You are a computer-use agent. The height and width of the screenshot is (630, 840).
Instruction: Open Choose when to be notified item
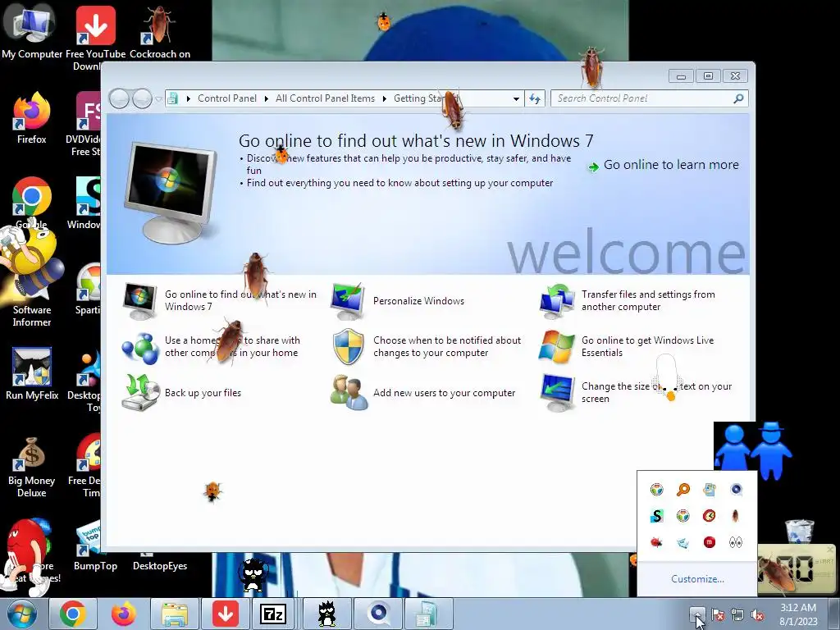point(426,347)
